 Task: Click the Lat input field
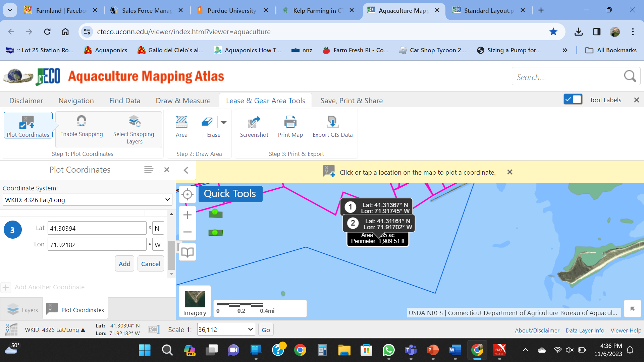click(97, 228)
